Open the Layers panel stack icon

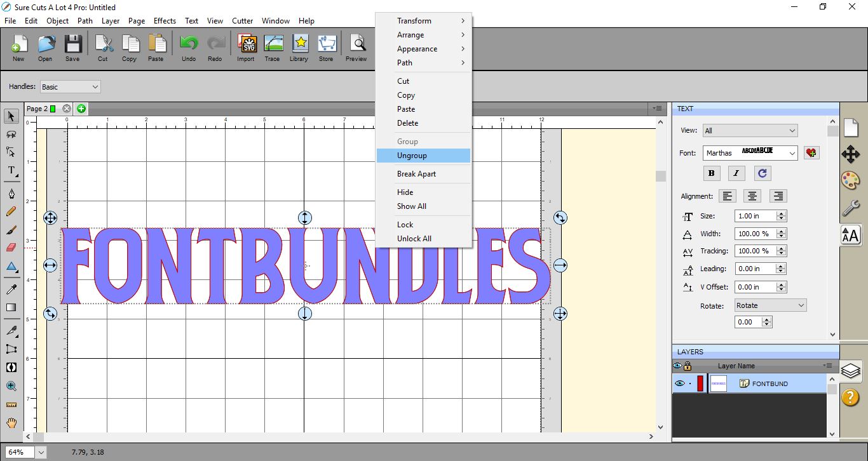(851, 370)
